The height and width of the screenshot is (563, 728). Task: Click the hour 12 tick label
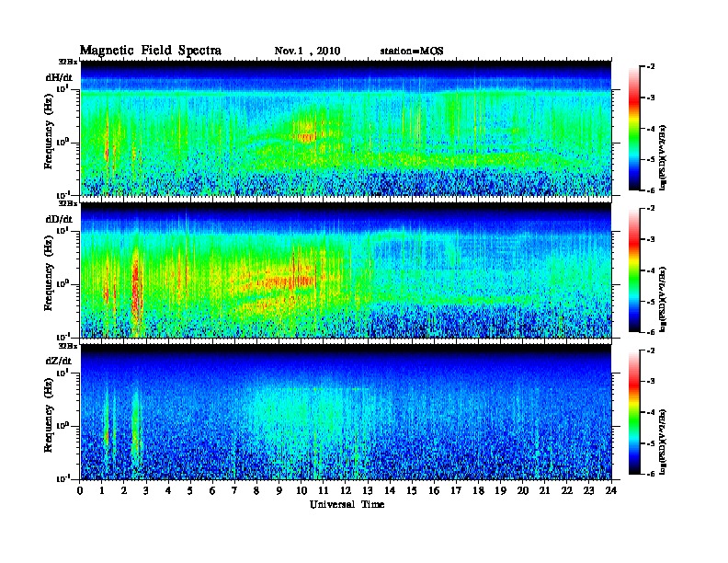[346, 491]
